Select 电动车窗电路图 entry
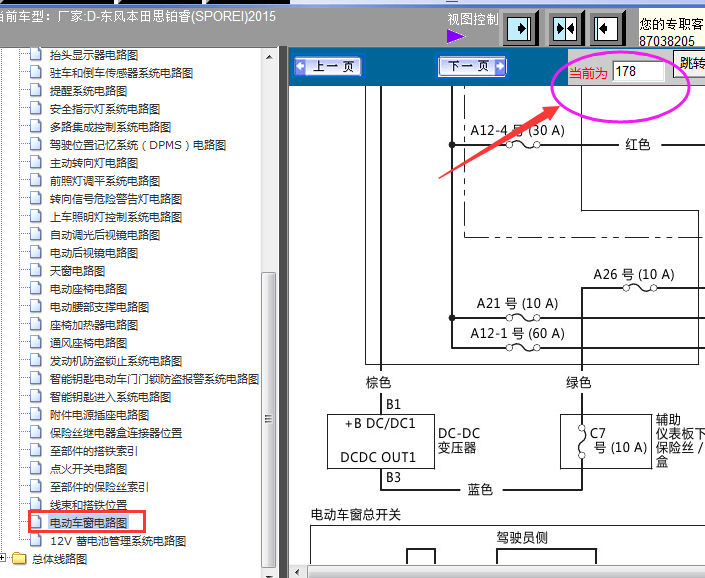Viewport: 705px width, 578px height. (89, 523)
